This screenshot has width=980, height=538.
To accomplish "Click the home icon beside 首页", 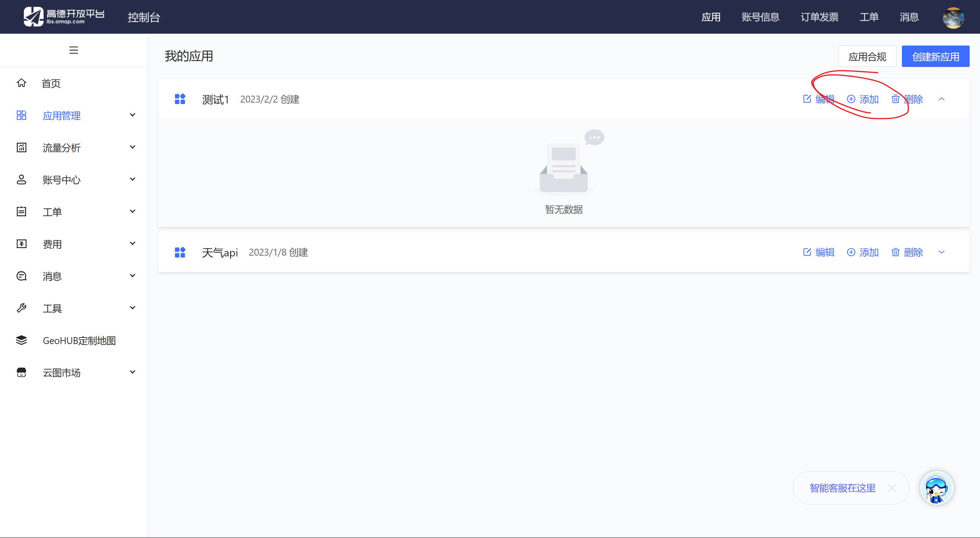I will 21,83.
